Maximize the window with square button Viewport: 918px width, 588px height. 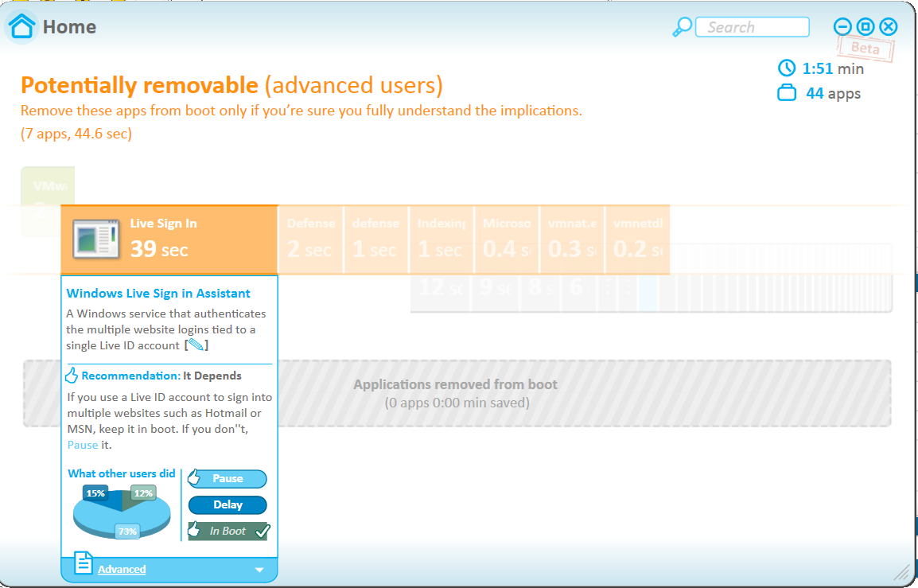click(865, 26)
